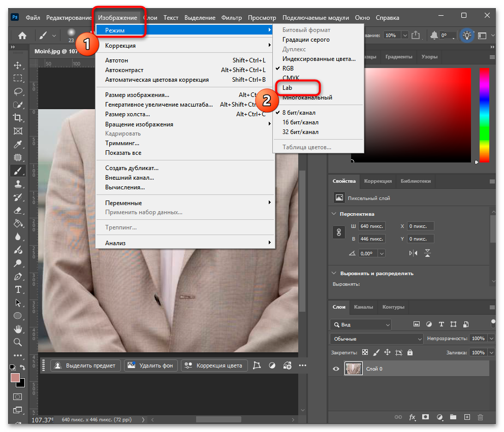The height and width of the screenshot is (432, 504).
Task: Select the Paint Bucket tool
Action: click(18, 223)
